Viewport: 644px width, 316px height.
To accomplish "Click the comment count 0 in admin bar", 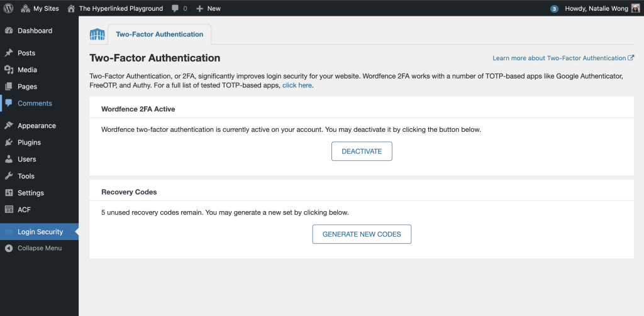I will coord(186,8).
